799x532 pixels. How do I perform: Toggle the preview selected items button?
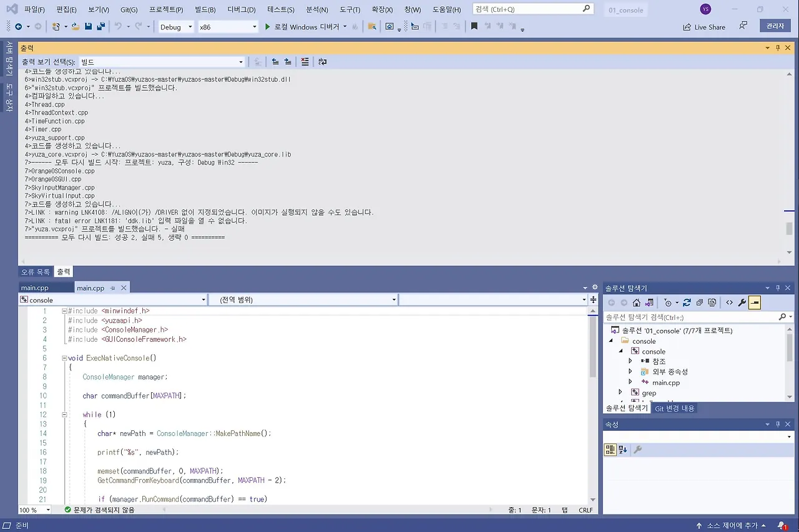point(755,302)
